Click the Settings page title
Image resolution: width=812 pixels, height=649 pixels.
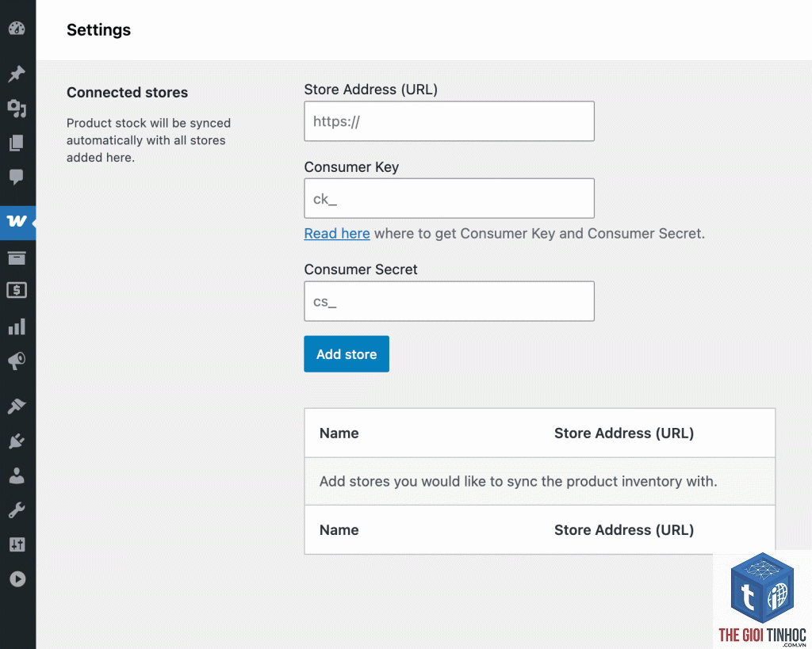(x=98, y=30)
